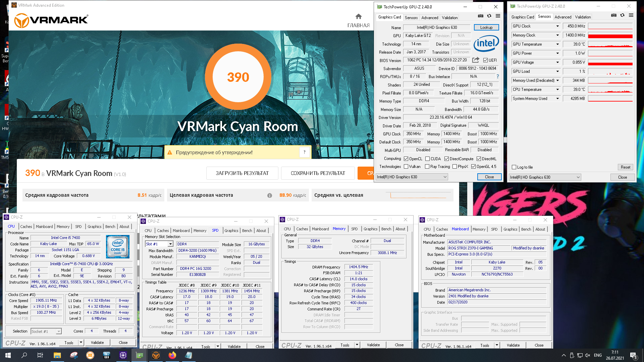This screenshot has height=362, width=644.
Task: Click Bus Interface question mark icon
Action: pos(498,76)
